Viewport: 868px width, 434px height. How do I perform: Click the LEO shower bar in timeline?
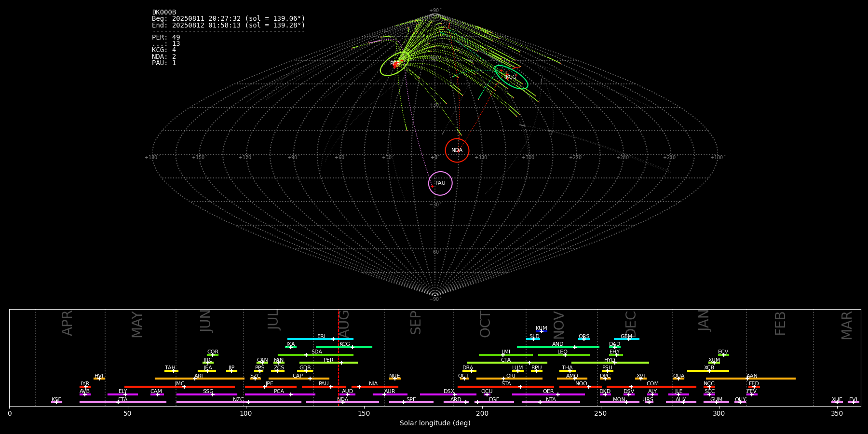(x=564, y=355)
